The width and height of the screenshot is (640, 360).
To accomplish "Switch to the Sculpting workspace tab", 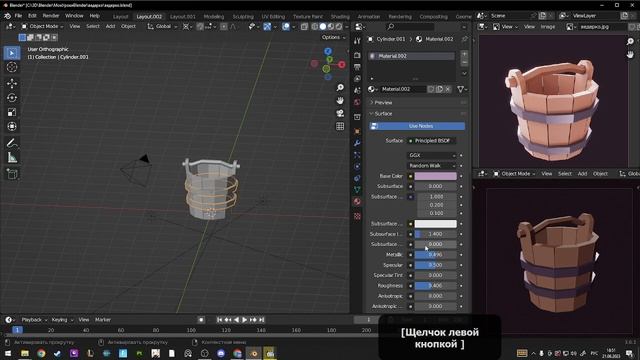I will [x=243, y=17].
